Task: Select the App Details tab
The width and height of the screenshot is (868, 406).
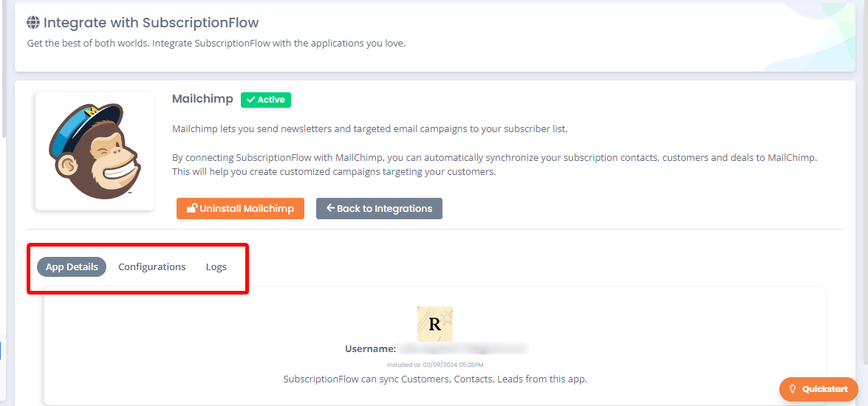Action: [72, 266]
